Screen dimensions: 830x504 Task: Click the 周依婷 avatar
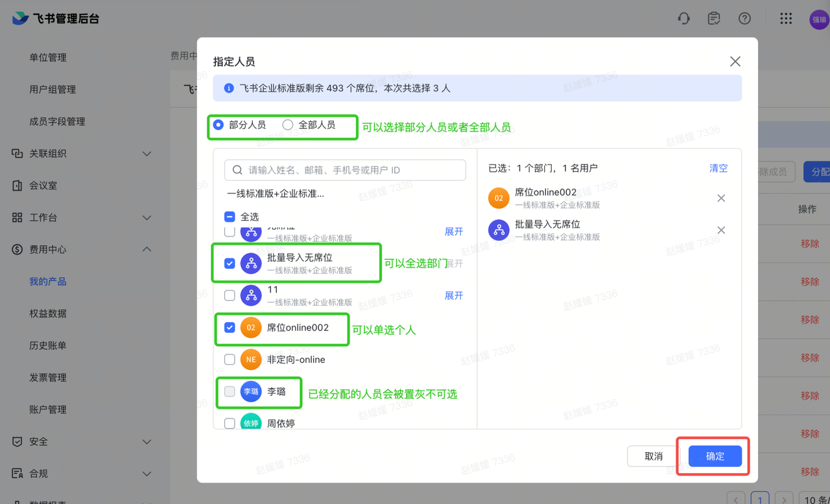click(251, 422)
